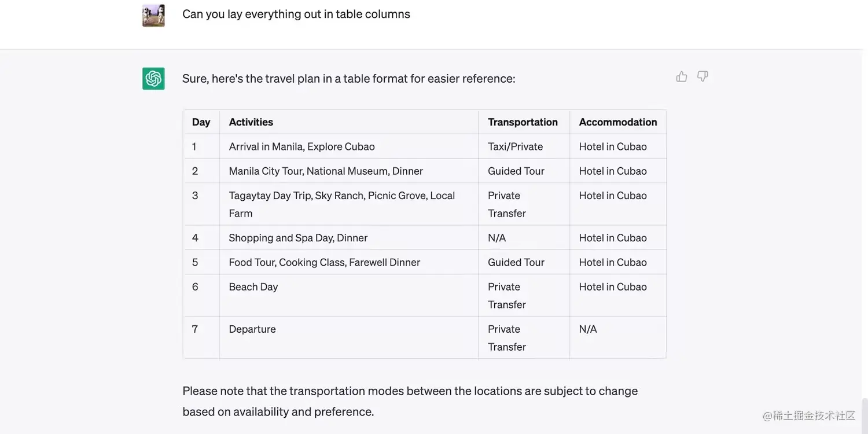Click the "Manila City Tour" activities cell
The height and width of the screenshot is (434, 868).
[326, 171]
